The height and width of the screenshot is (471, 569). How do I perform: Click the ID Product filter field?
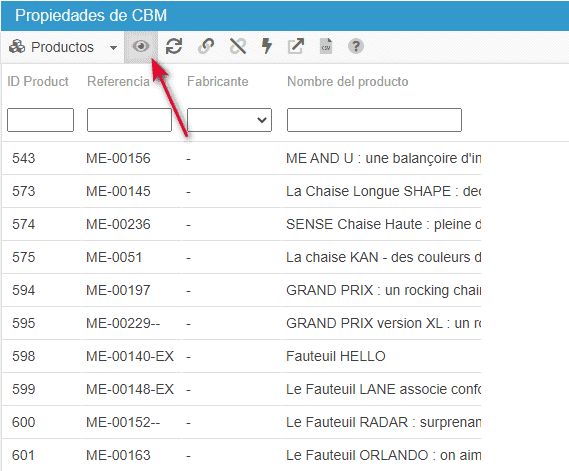40,120
